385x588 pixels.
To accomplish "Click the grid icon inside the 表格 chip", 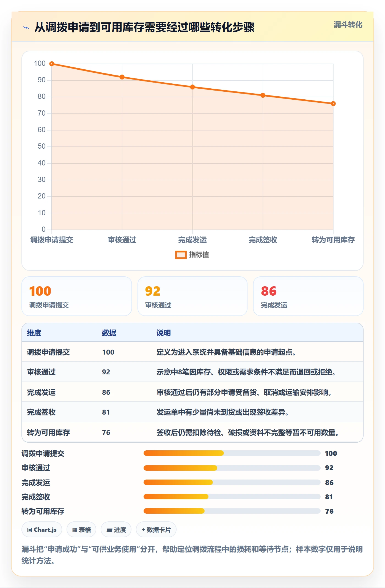I will click(75, 530).
